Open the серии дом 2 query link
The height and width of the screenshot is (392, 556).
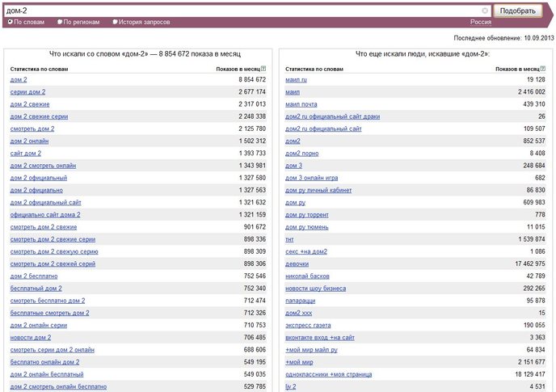(x=27, y=92)
